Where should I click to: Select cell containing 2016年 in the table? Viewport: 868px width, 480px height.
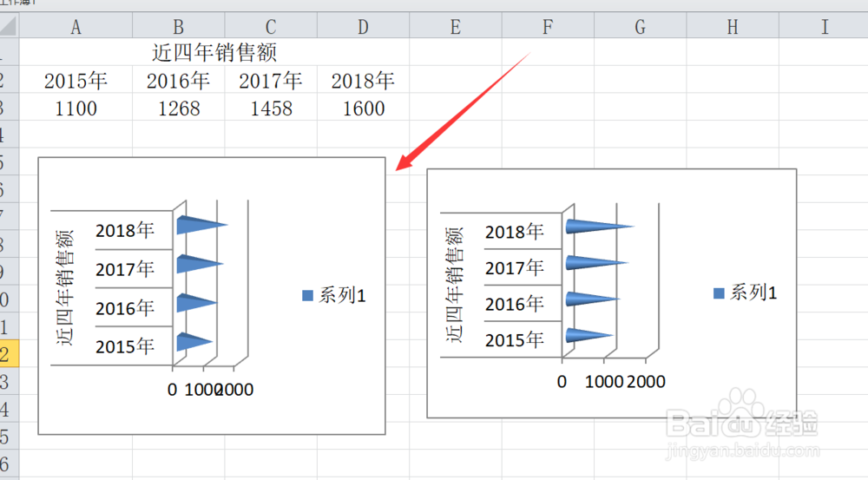[178, 80]
